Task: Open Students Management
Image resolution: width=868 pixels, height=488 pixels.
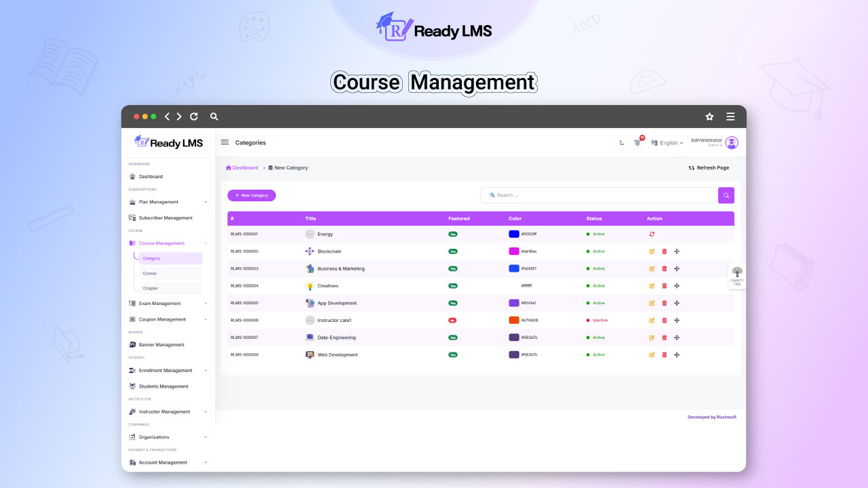Action: 159,386
